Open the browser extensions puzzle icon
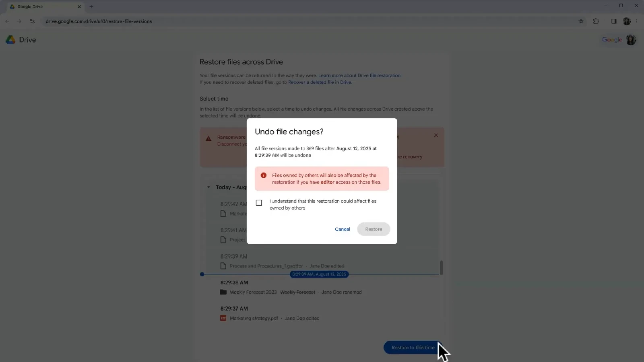644x362 pixels. click(x=596, y=21)
